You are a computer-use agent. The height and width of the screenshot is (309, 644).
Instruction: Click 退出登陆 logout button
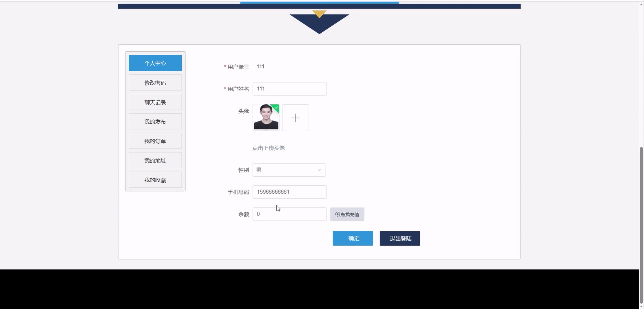[x=399, y=238]
